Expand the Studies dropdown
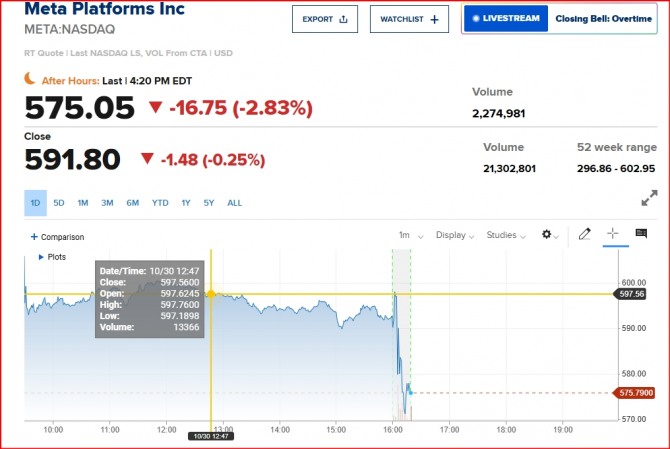The height and width of the screenshot is (449, 670). click(505, 235)
